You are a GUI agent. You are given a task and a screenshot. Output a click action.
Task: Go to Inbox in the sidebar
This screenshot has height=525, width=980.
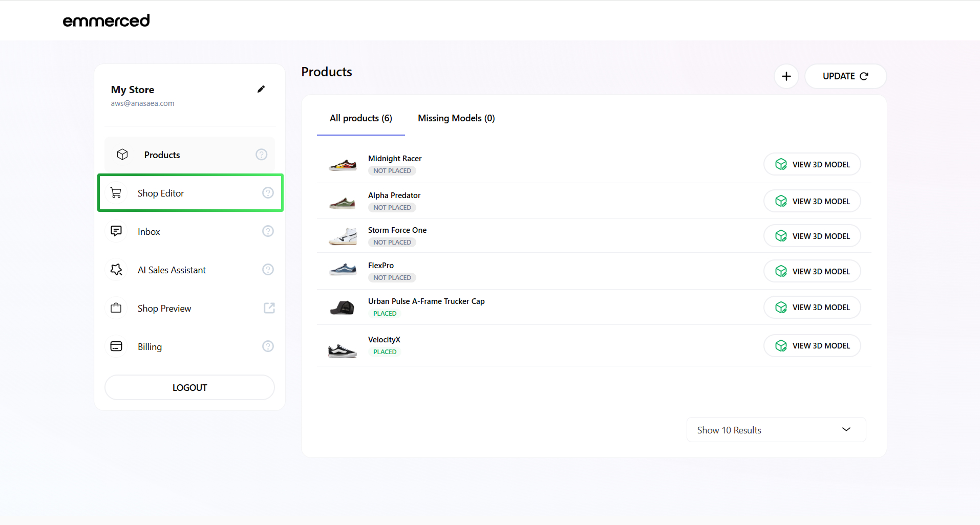point(149,232)
